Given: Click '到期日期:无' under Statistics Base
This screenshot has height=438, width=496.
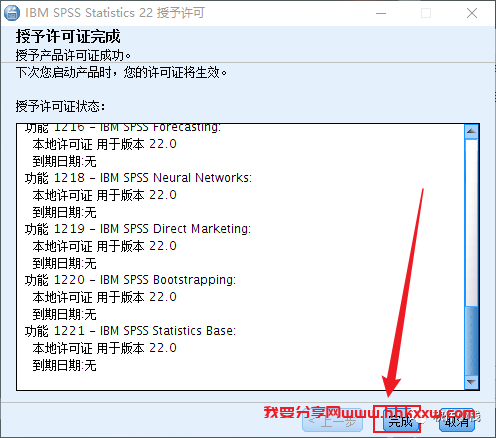Looking at the screenshot, I should pos(64,366).
